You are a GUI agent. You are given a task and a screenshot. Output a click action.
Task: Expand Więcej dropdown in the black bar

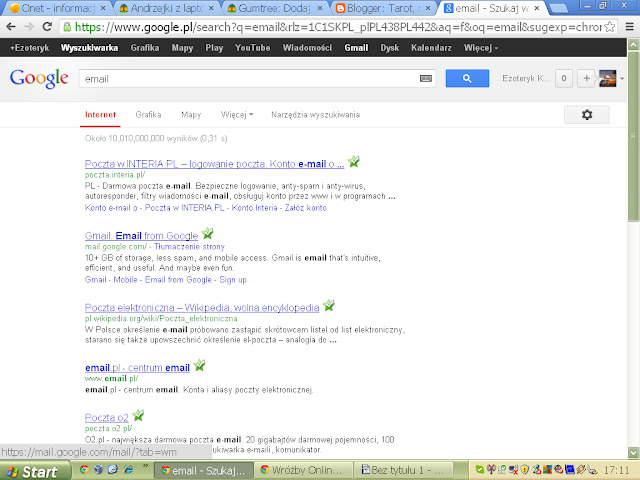coord(481,48)
